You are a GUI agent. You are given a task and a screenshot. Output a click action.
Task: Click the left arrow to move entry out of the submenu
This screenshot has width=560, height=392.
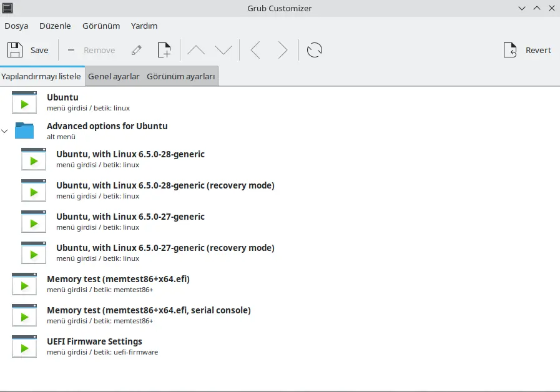(255, 50)
